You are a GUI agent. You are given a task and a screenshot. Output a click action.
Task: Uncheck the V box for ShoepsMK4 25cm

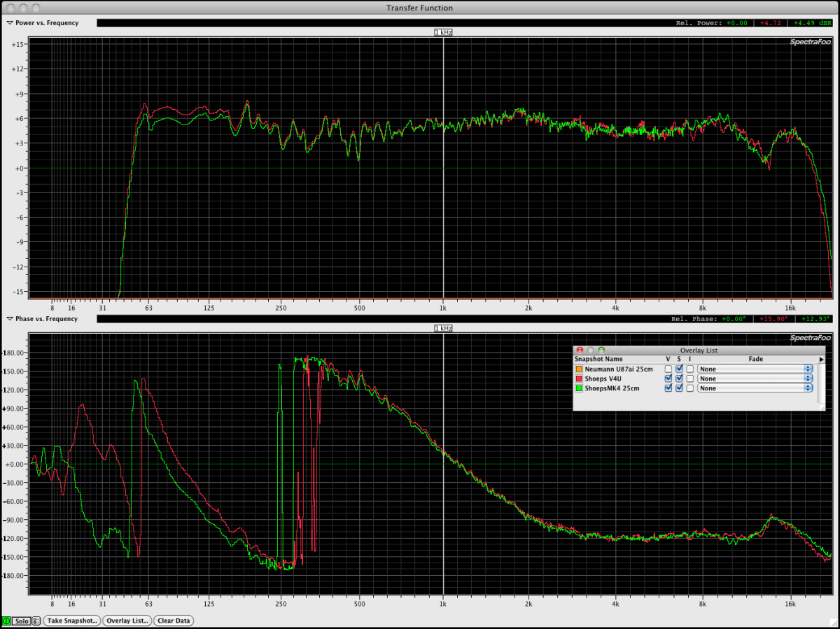[x=668, y=388]
